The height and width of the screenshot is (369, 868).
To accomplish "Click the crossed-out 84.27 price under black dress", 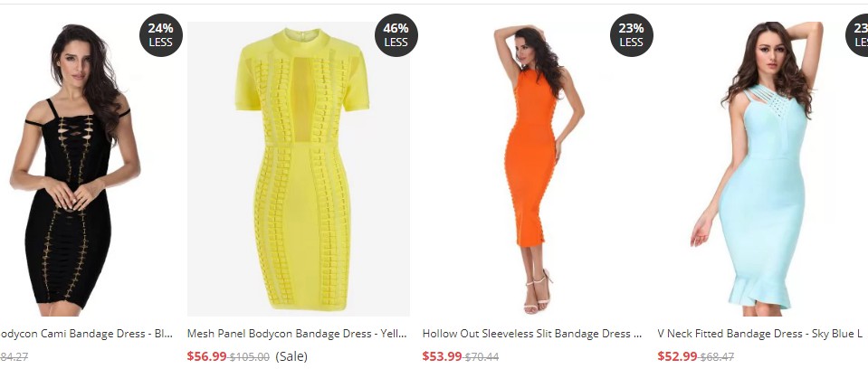I will 14,357.
